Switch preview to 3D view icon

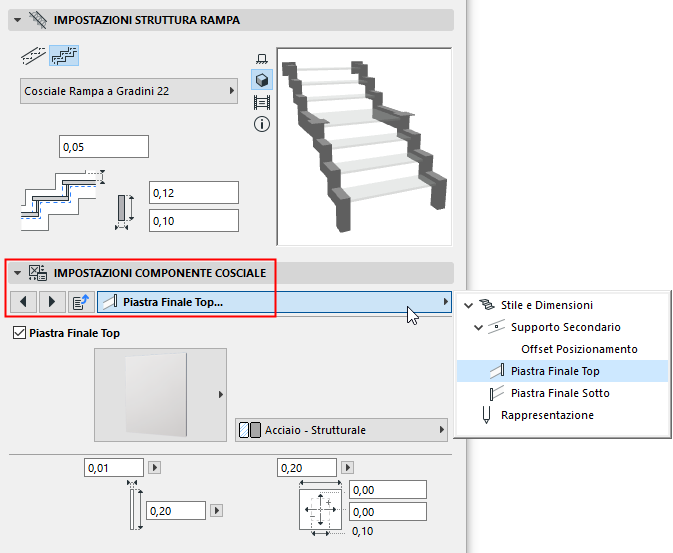[x=262, y=80]
